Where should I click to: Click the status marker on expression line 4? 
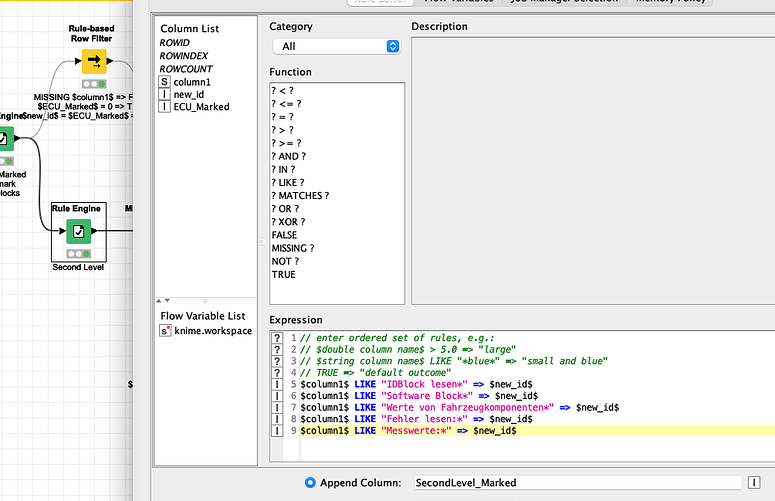[277, 373]
